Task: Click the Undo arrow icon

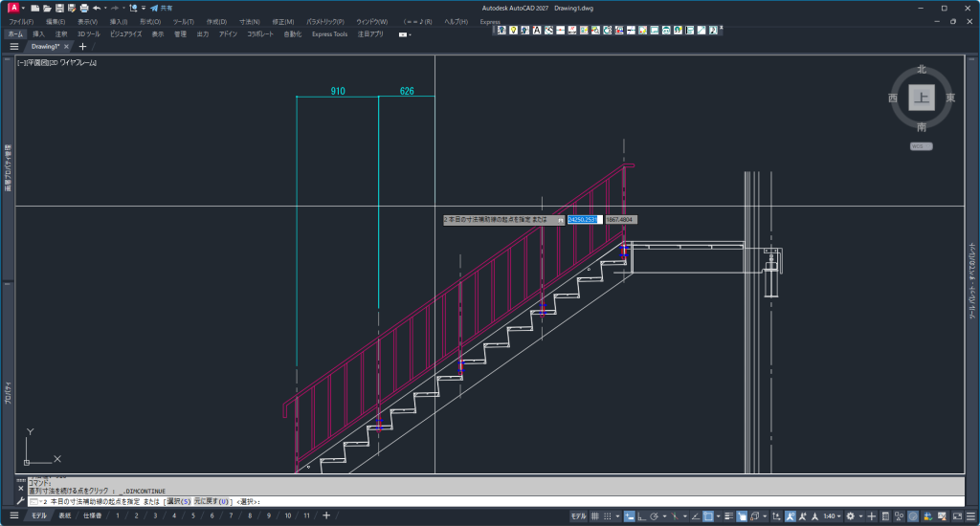Action: (x=97, y=8)
